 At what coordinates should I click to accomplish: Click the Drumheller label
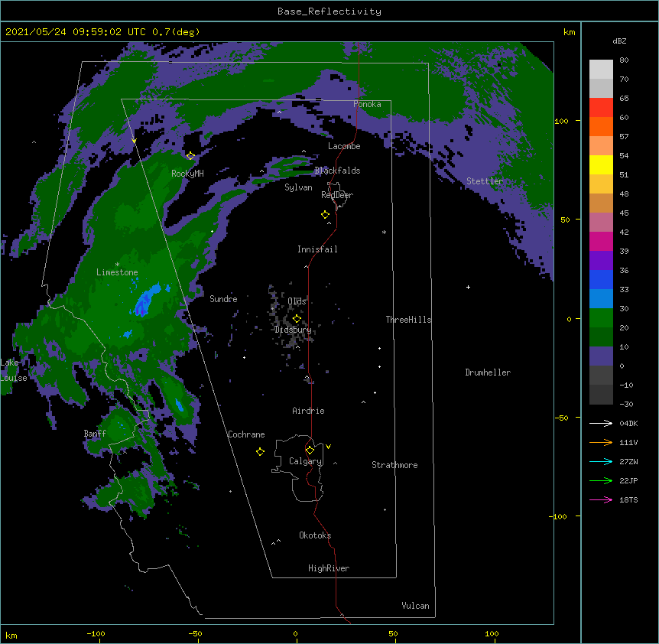pos(488,372)
